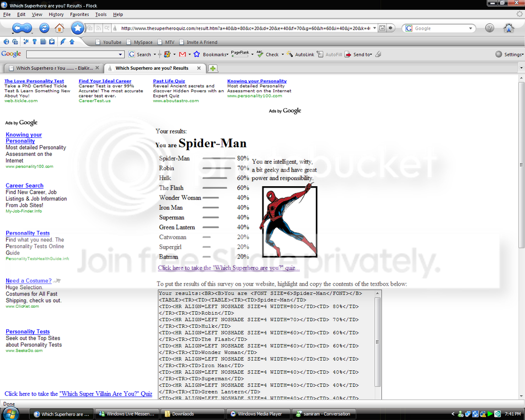Switch to the 'Which Superhero r You' tab

[53, 68]
